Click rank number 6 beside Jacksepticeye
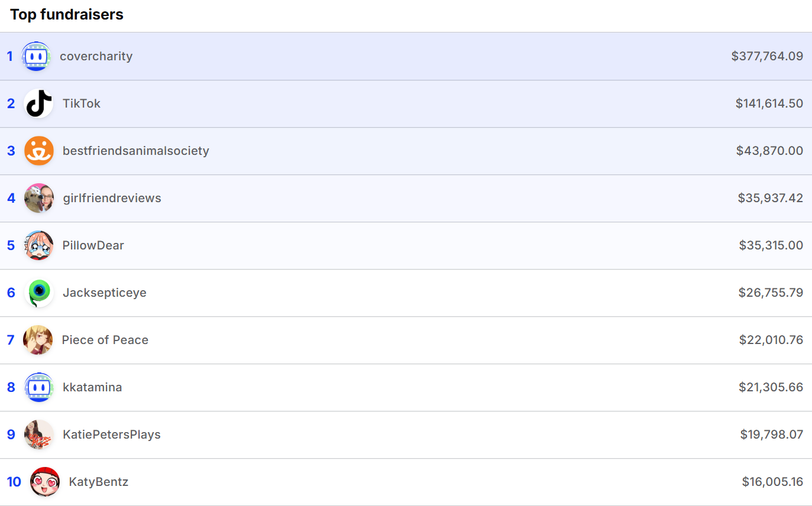The width and height of the screenshot is (812, 506). [11, 293]
